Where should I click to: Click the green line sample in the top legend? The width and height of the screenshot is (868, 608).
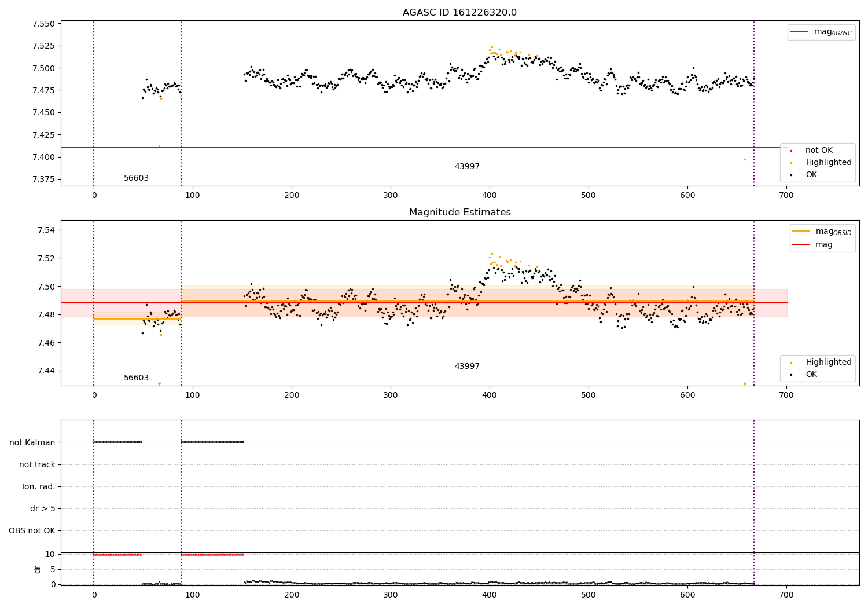800,32
